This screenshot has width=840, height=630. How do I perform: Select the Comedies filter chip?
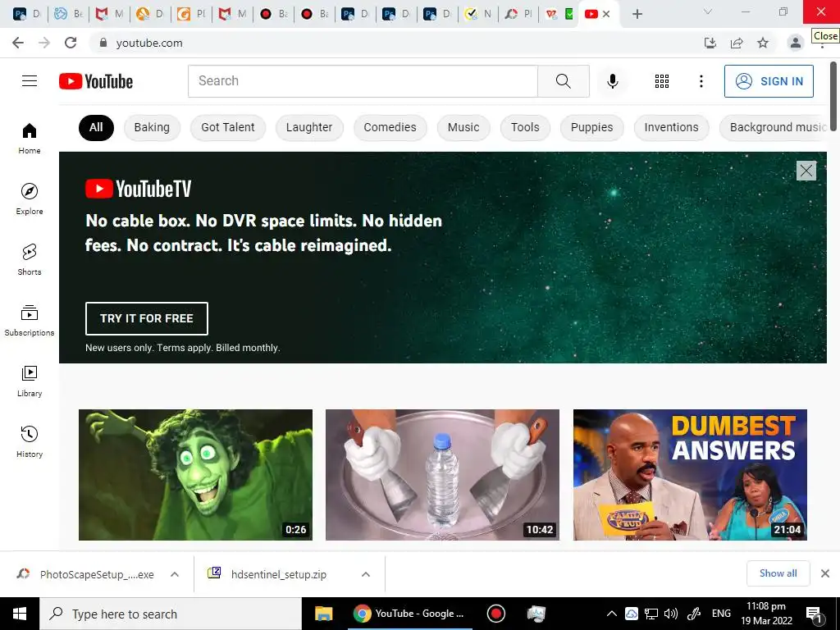point(390,127)
